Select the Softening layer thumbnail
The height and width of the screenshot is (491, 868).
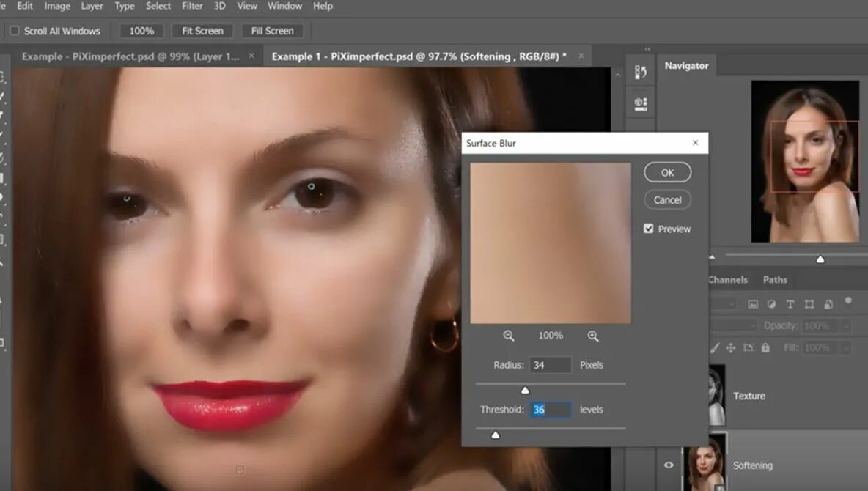click(705, 462)
